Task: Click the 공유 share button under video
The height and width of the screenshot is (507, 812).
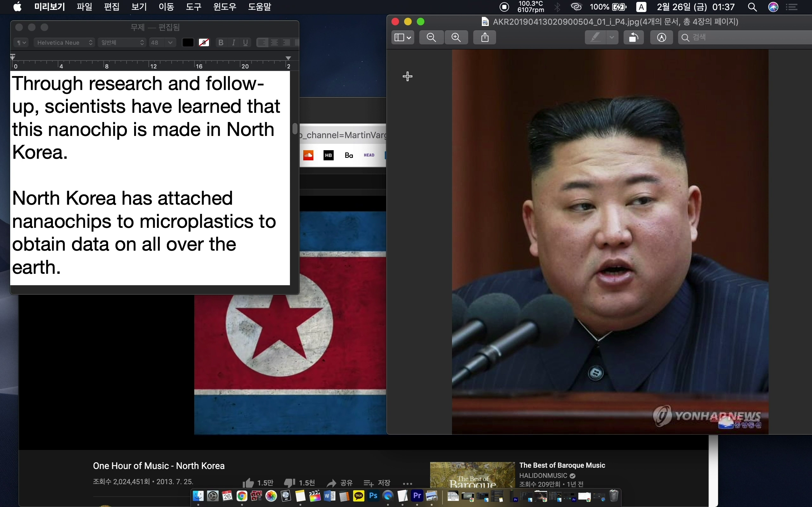Action: (340, 483)
